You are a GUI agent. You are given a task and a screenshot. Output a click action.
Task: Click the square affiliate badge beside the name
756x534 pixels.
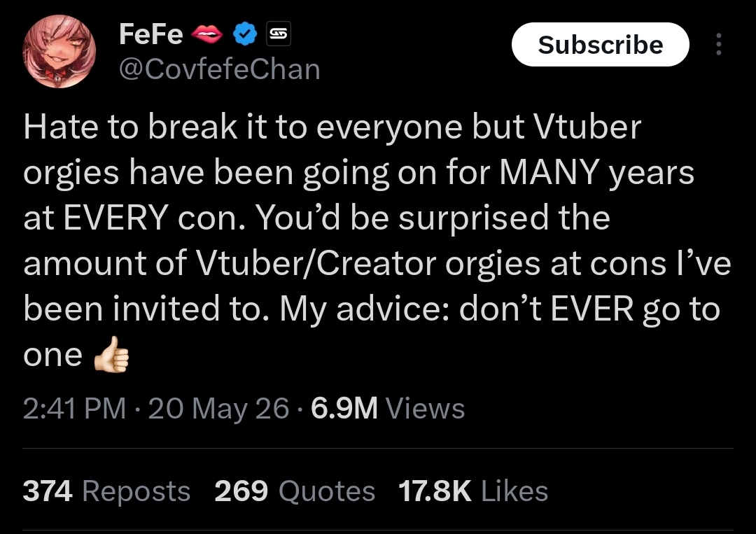[x=279, y=34]
